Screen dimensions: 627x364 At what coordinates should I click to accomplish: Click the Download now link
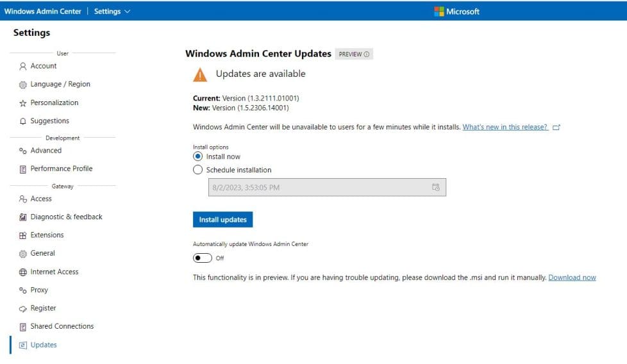coord(572,277)
